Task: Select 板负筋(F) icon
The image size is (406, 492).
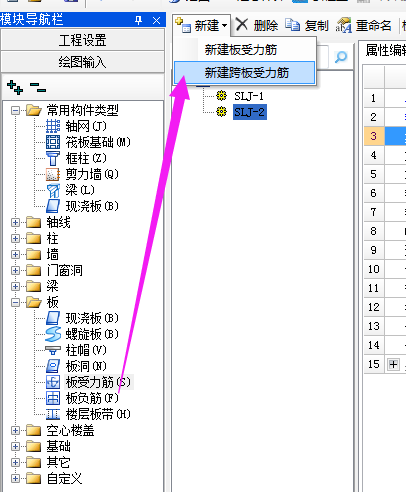Action: coord(53,398)
